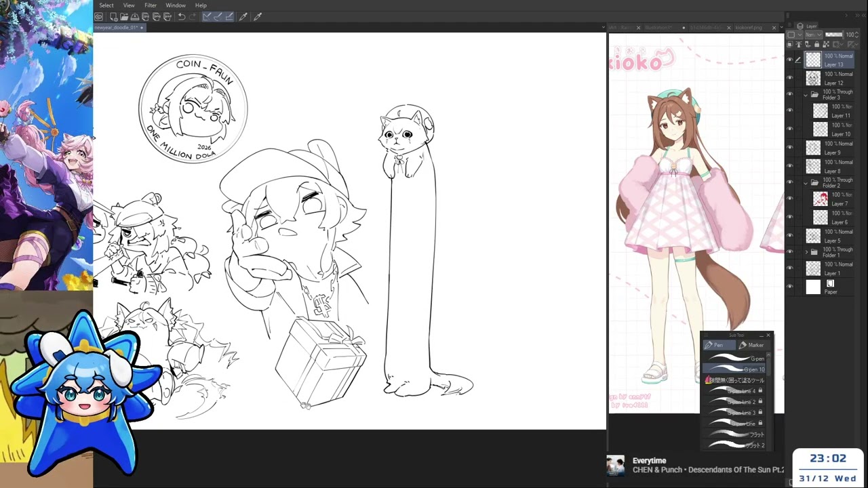The height and width of the screenshot is (488, 868).
Task: Select the G-pen brush
Action: click(x=735, y=358)
